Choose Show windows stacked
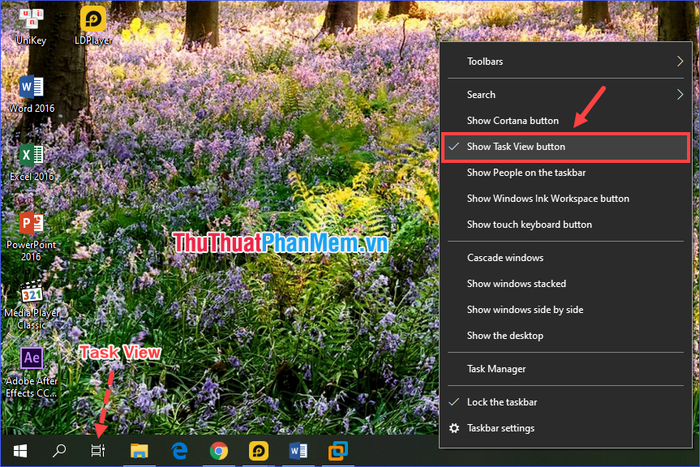700x467 pixels. point(566,284)
